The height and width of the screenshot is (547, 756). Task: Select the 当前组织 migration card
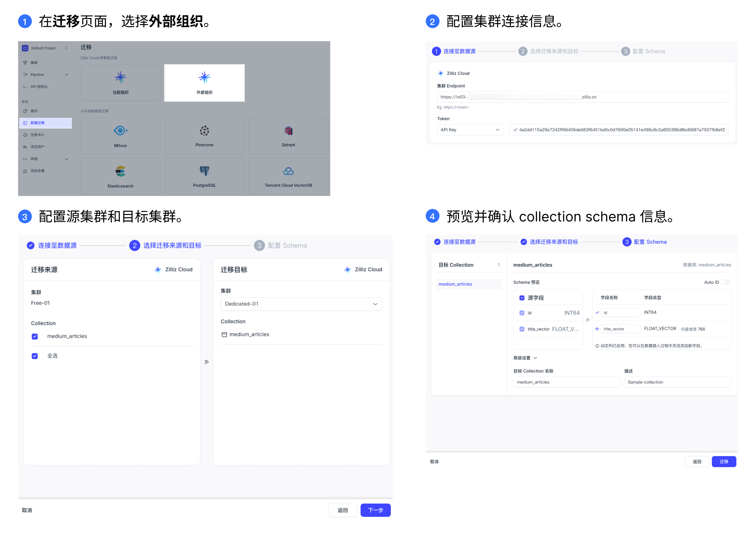pyautogui.click(x=120, y=83)
